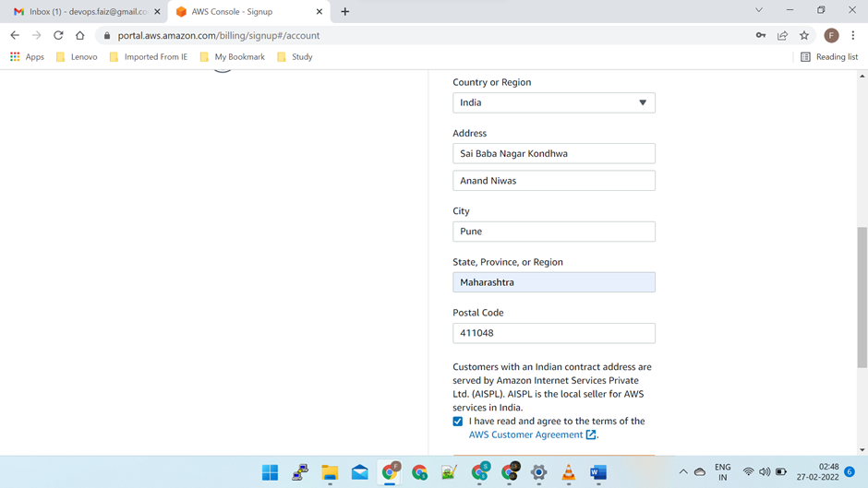Open the AWS Customer Agreement link
868x488 pixels.
(532, 434)
